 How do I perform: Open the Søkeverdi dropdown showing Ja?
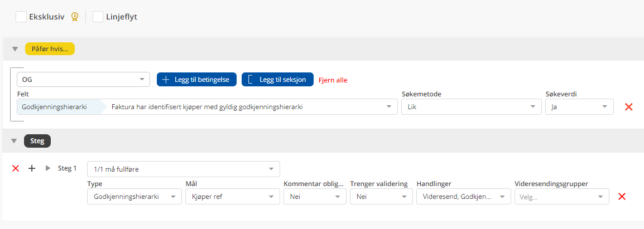coord(579,107)
